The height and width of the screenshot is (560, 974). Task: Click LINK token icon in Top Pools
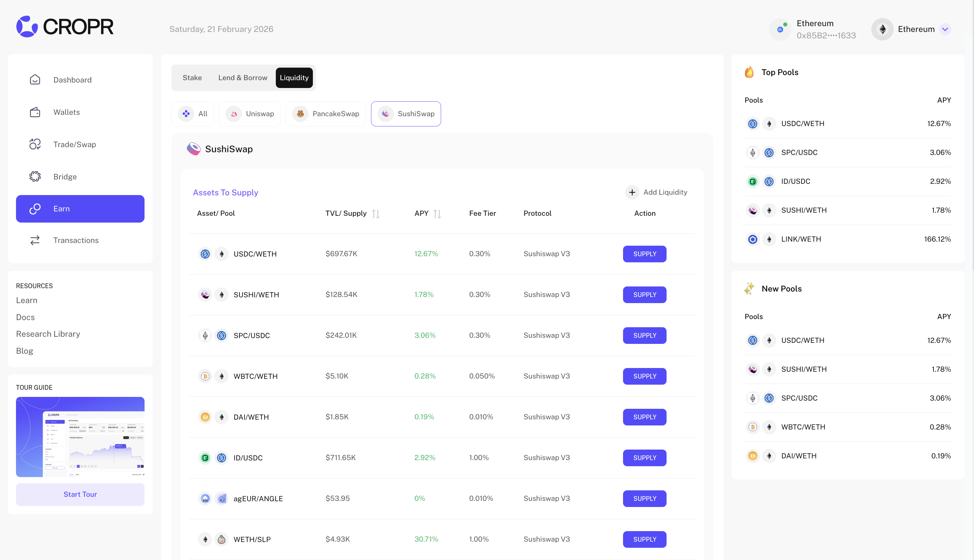click(753, 239)
